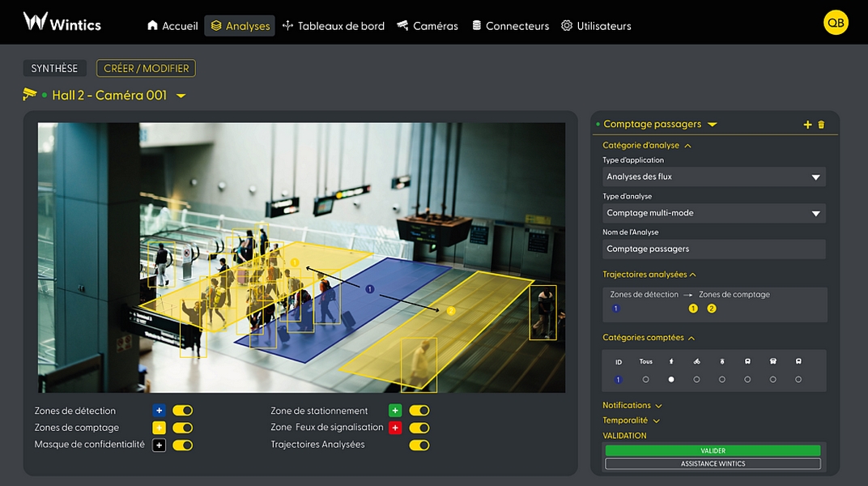Click the blue add detection zone icon
This screenshot has width=868, height=486.
159,411
